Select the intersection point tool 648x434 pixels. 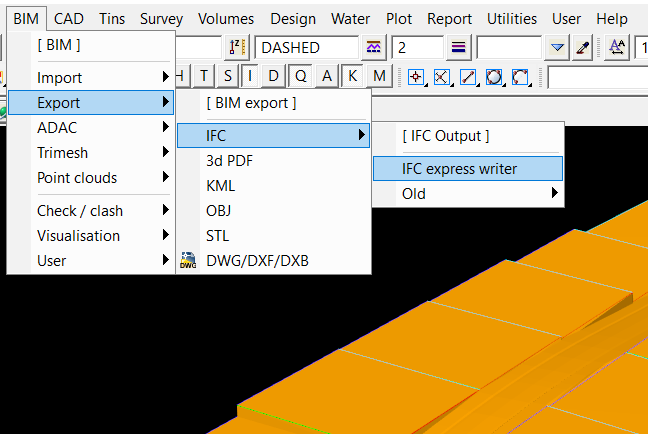(x=442, y=77)
